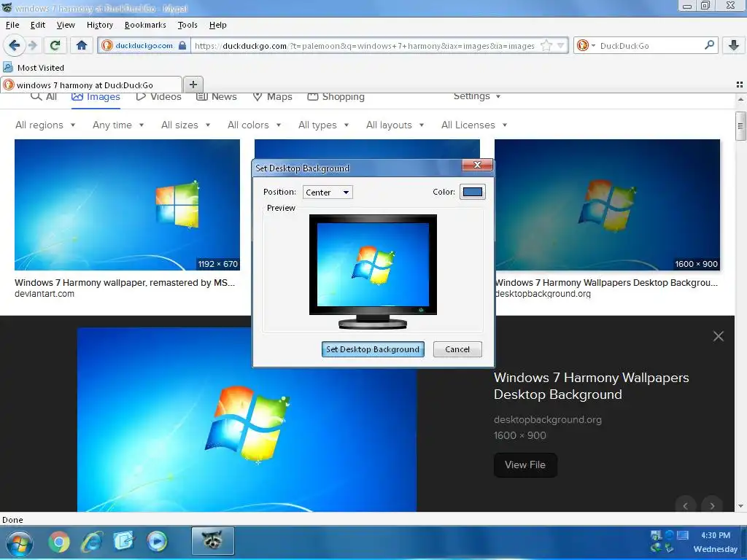Reload the current page
The width and height of the screenshot is (747, 560).
(55, 45)
